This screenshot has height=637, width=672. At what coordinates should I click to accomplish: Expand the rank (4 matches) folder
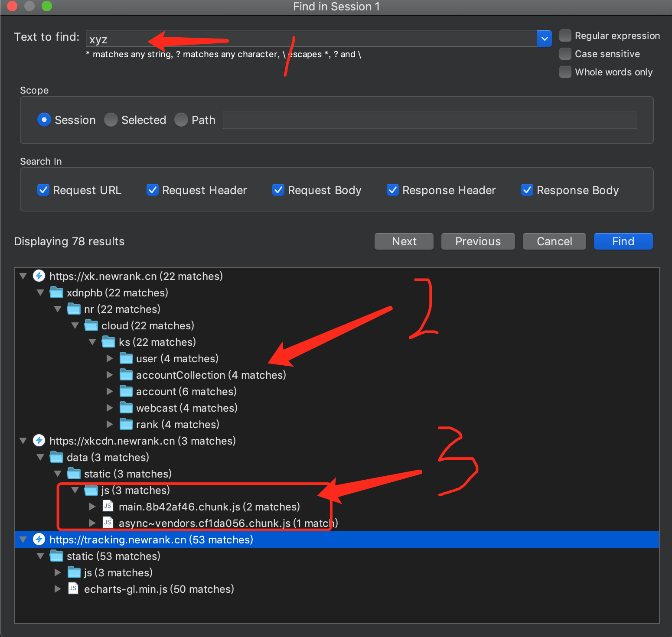110,424
